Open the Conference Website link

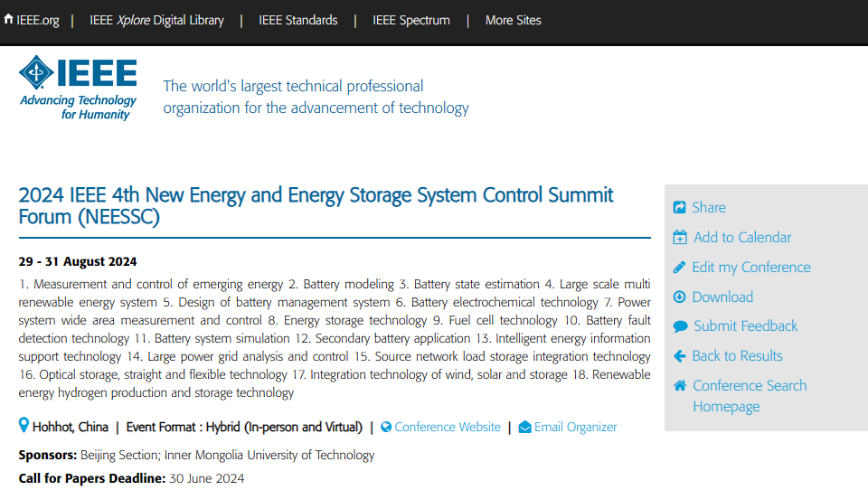[x=448, y=427]
